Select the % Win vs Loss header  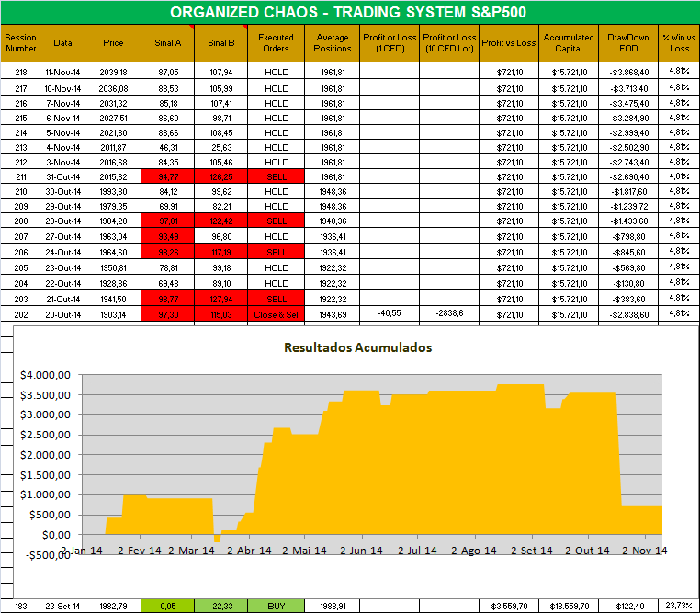click(x=679, y=43)
